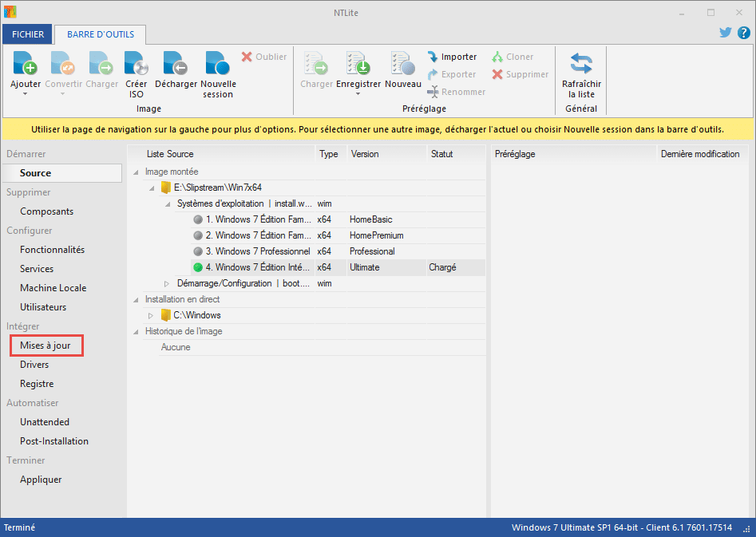Open the Twitter bird icon
Viewport: 756px width, 537px height.
pos(725,32)
